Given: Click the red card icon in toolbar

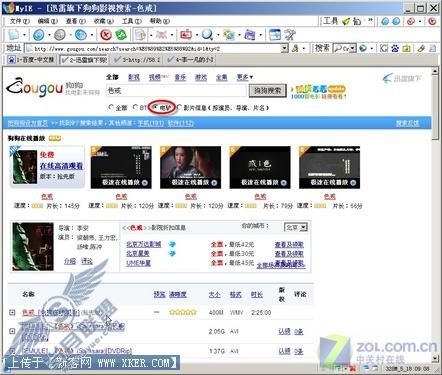Looking at the screenshot, I should pos(186,35).
